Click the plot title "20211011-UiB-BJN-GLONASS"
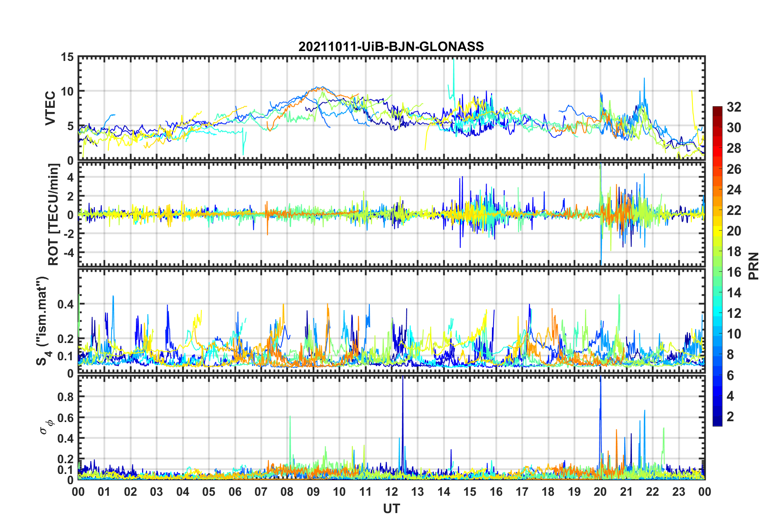 [391, 47]
